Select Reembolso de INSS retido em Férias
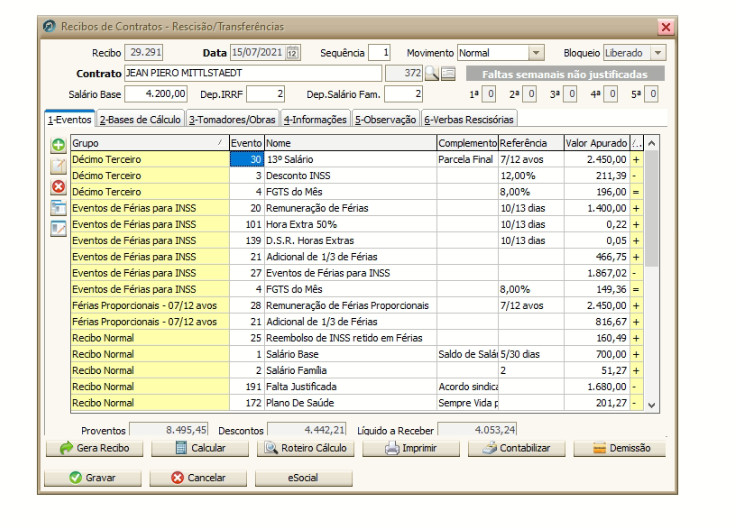 (357, 338)
